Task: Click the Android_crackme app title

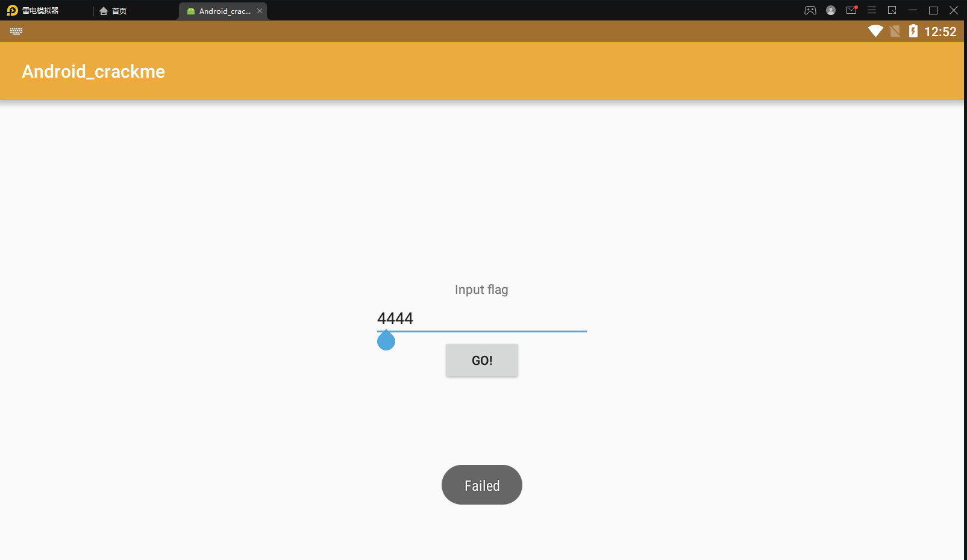Action: tap(93, 72)
